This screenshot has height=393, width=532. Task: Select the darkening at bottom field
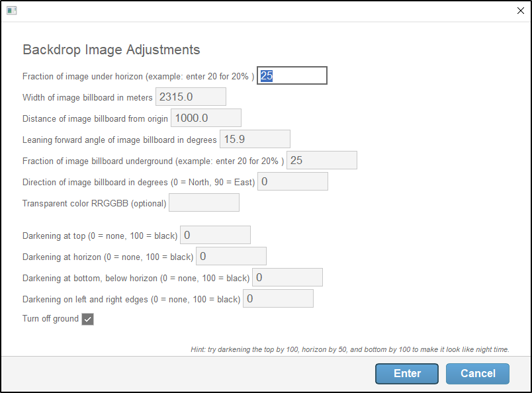(287, 277)
